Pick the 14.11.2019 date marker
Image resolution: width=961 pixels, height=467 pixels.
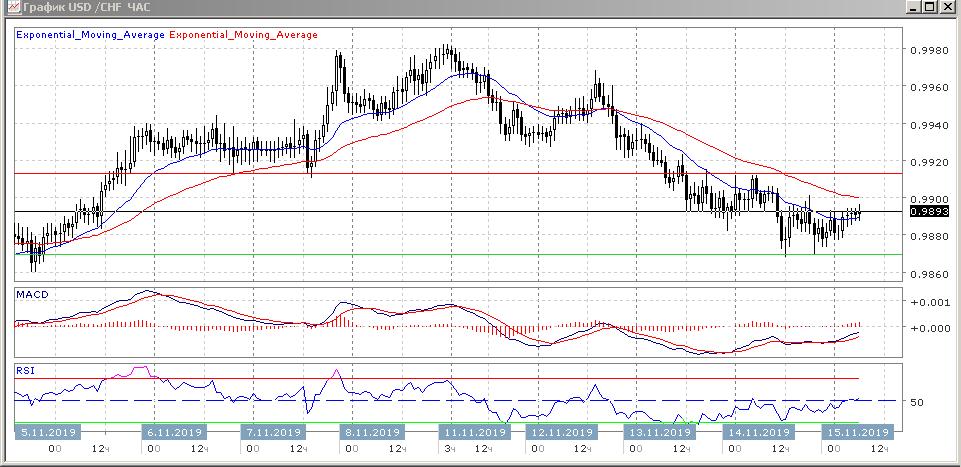[758, 433]
